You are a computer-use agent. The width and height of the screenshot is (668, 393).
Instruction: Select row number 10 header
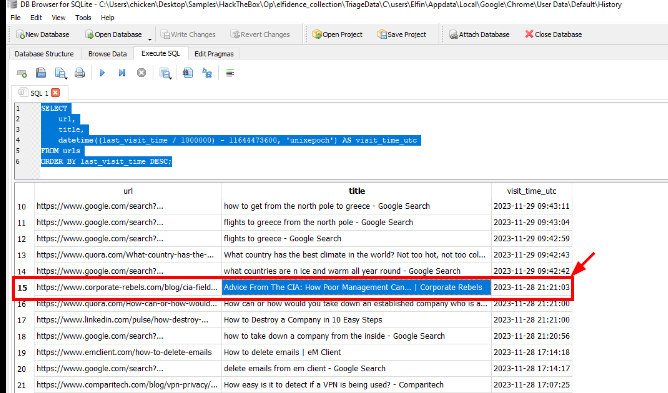(x=22, y=207)
